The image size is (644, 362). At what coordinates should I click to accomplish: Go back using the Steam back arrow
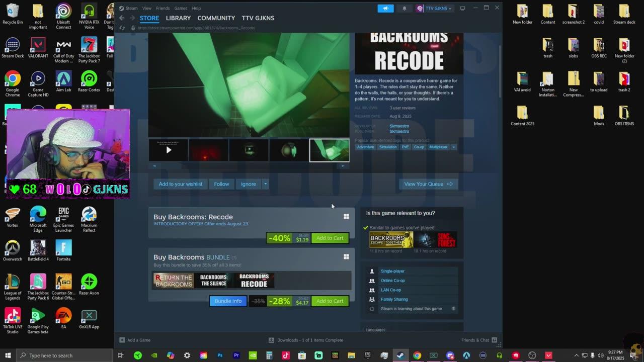pyautogui.click(x=122, y=18)
